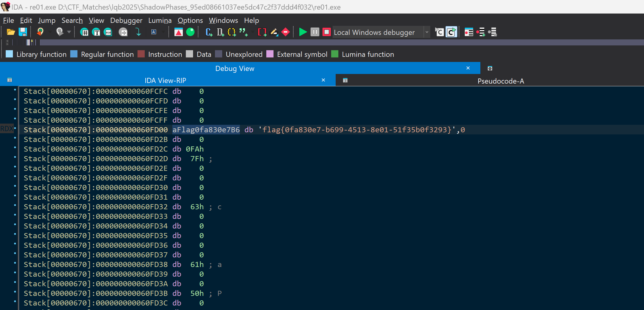The image size is (644, 310).
Task: Select the aFlag0fa830e7B6 label
Action: pos(206,130)
